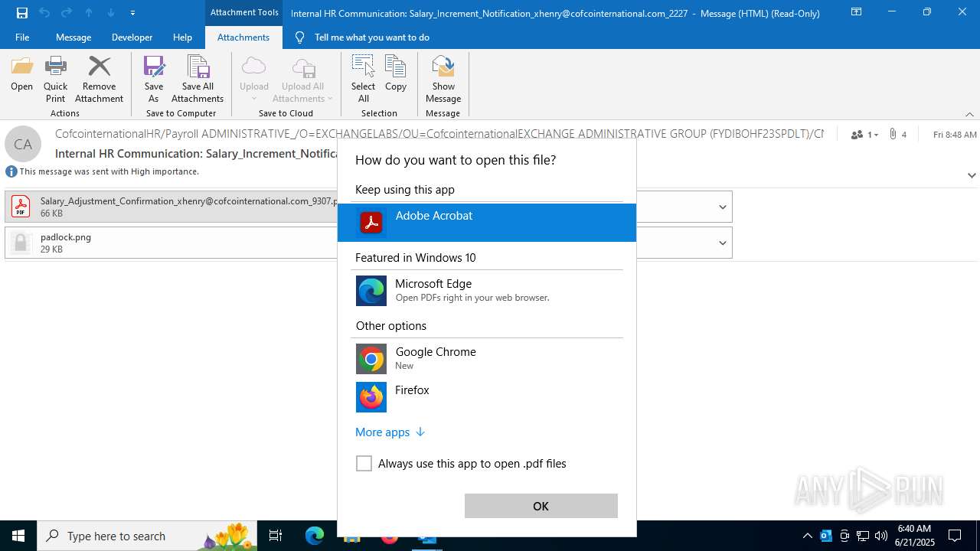980x551 pixels.
Task: Show hidden system tray icons
Action: coord(807,536)
